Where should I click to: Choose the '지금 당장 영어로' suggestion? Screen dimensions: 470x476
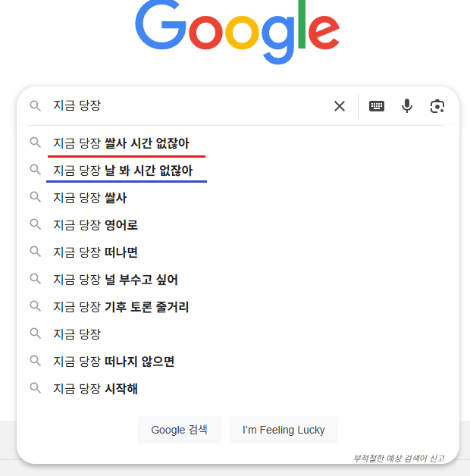[238, 225]
